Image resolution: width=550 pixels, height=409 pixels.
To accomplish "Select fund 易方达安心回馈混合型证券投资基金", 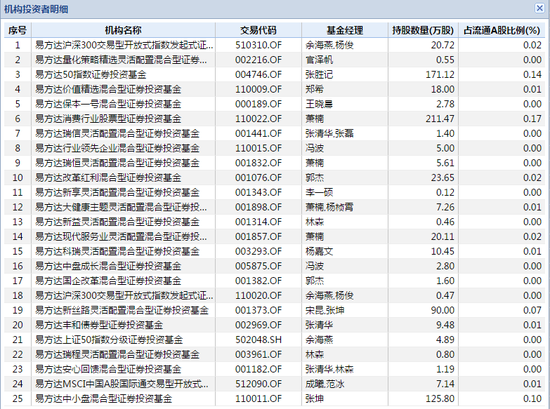I will pos(108,369).
